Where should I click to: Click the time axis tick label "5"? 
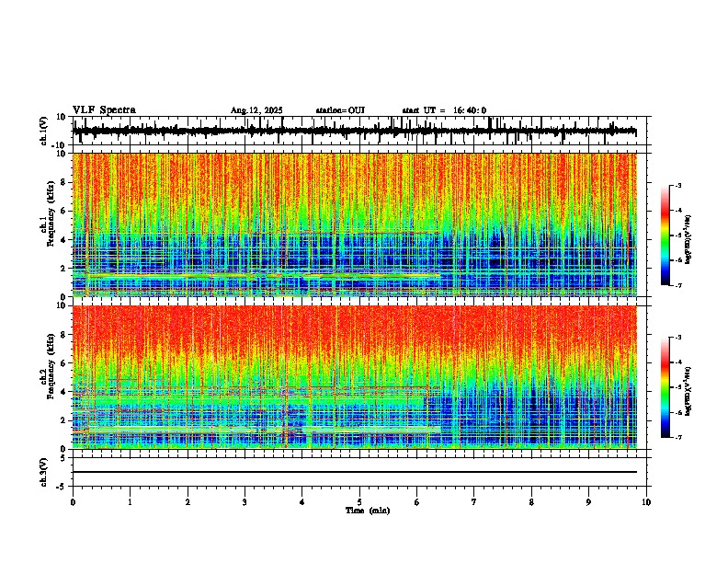coord(359,502)
